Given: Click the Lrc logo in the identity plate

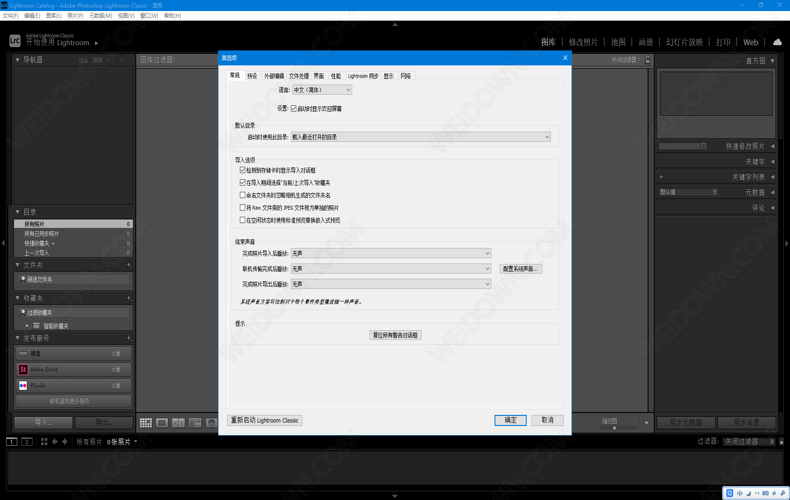Looking at the screenshot, I should (15, 41).
